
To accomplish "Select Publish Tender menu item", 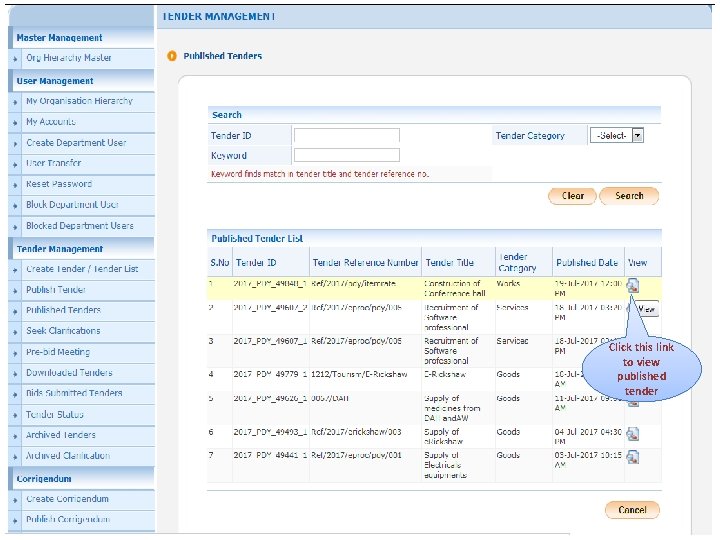I will (x=56, y=290).
